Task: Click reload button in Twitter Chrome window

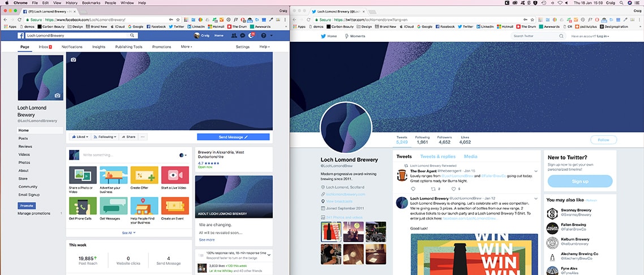Action: coord(308,20)
